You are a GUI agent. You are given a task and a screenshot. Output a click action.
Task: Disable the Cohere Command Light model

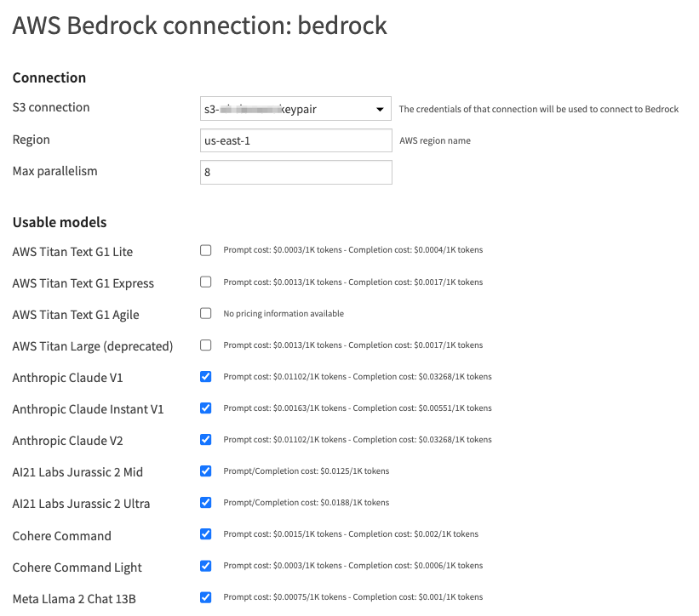(x=205, y=565)
